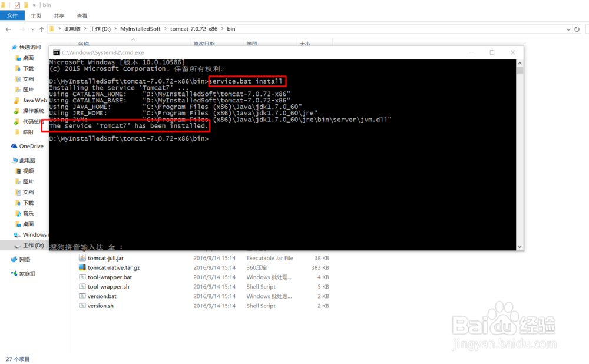This screenshot has height=364, width=589.
Task: Click the cmd.exe window title icon
Action: pos(57,52)
